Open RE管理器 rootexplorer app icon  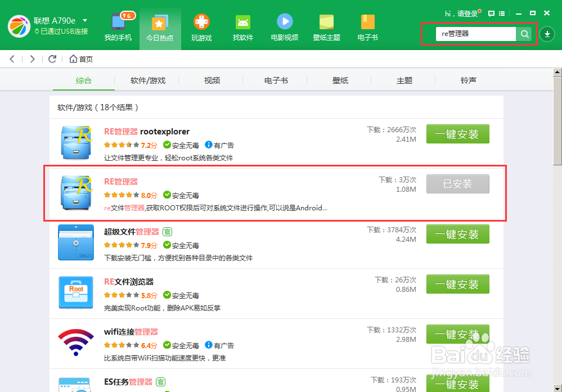click(76, 142)
